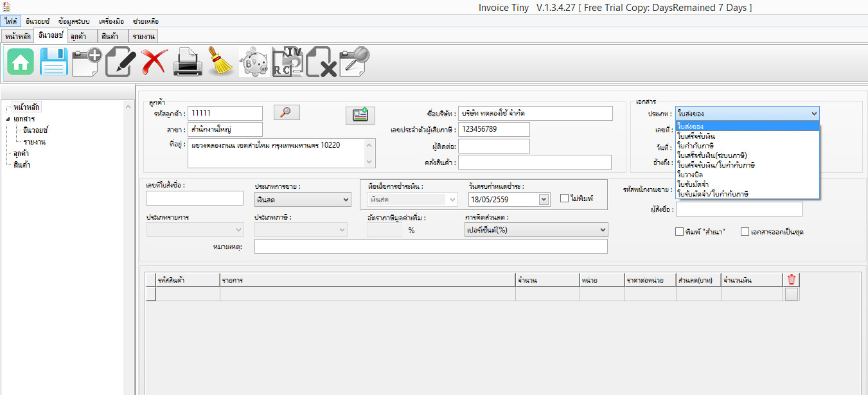Open the การคิดส่วนลด dropdown
The image size is (868, 395).
pyautogui.click(x=536, y=230)
